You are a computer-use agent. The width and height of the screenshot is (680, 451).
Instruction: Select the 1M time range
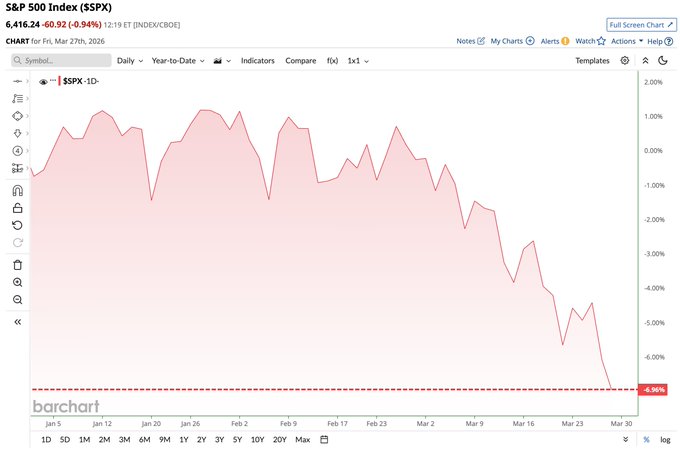pos(85,440)
